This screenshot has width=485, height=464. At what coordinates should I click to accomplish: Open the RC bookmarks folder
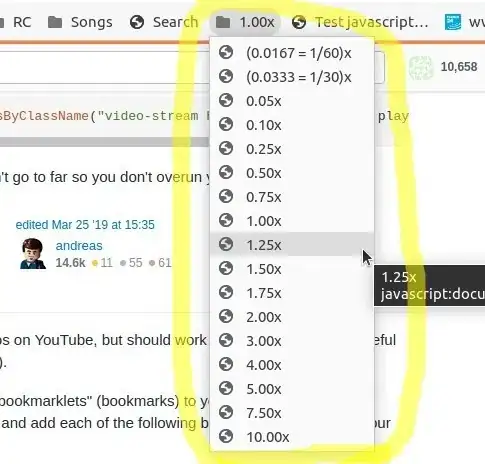click(17, 22)
